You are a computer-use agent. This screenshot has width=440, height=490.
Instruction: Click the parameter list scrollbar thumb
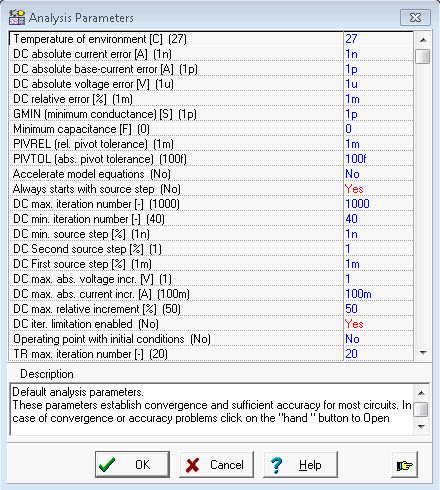pyautogui.click(x=423, y=56)
